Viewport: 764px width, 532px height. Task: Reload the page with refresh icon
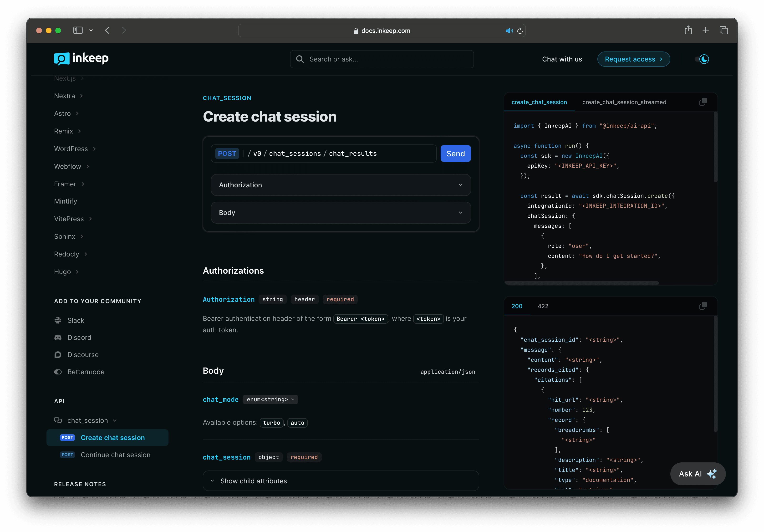tap(520, 31)
